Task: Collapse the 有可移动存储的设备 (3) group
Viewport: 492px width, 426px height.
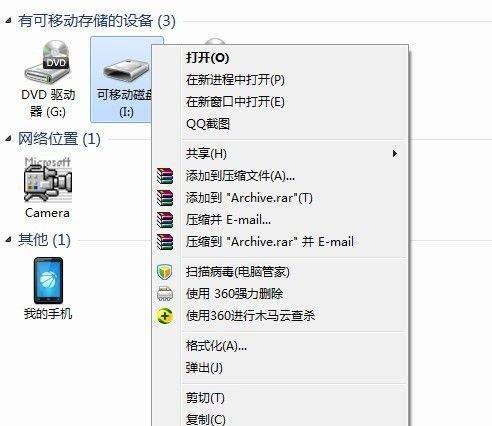Action: click(8, 21)
